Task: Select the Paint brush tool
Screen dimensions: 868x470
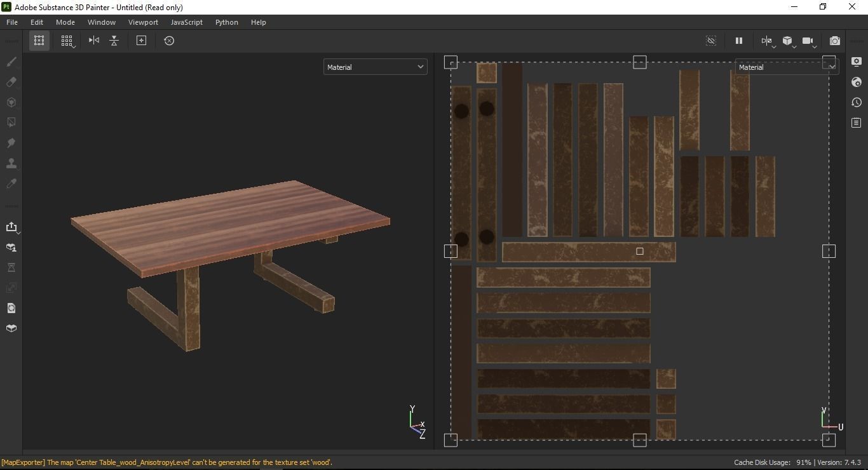Action: 11,62
